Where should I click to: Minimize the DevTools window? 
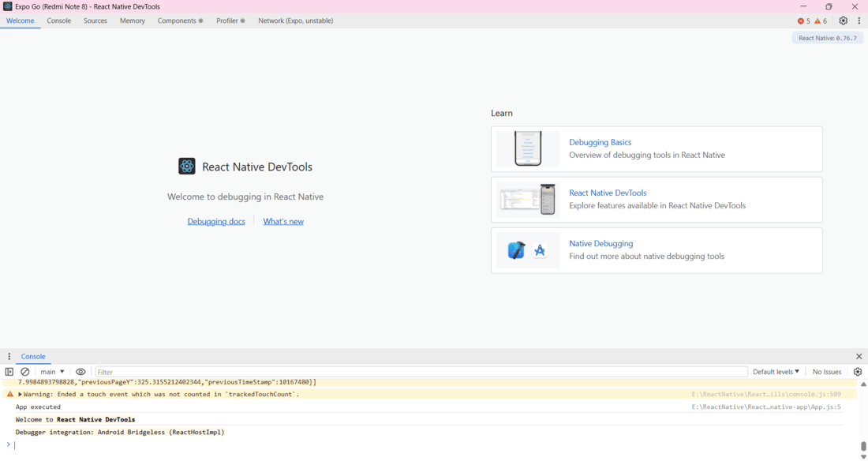coord(803,6)
